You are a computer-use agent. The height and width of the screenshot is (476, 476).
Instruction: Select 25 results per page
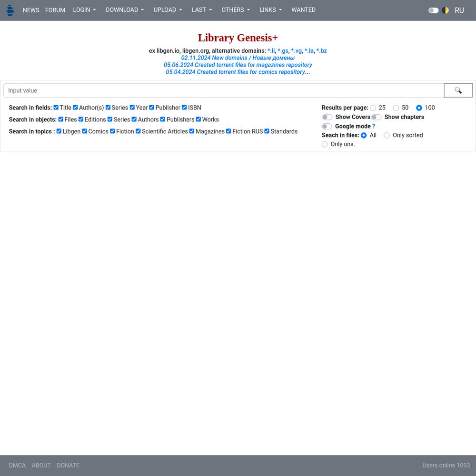click(373, 108)
